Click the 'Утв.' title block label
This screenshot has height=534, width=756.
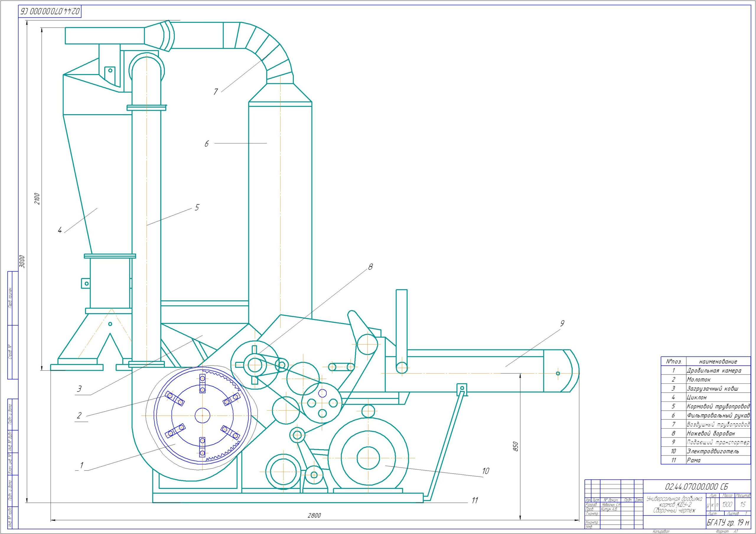pyautogui.click(x=589, y=527)
